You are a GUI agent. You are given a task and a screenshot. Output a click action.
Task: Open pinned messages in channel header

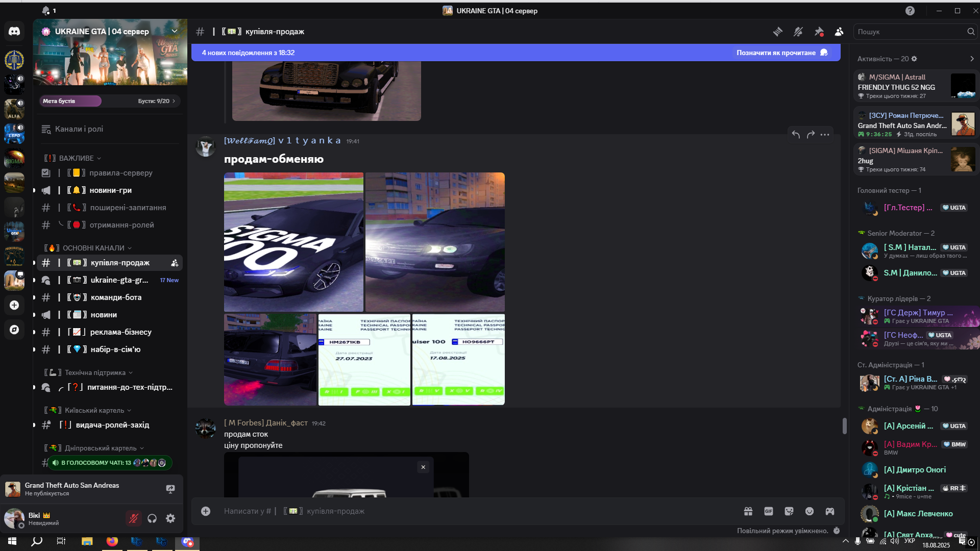click(x=819, y=32)
